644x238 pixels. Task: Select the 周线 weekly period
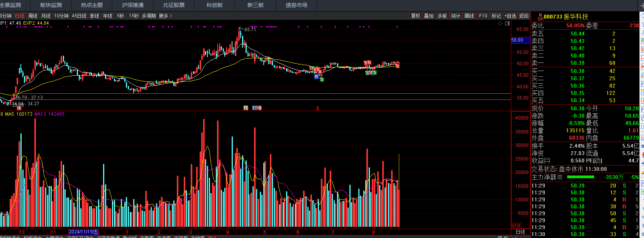click(33, 16)
